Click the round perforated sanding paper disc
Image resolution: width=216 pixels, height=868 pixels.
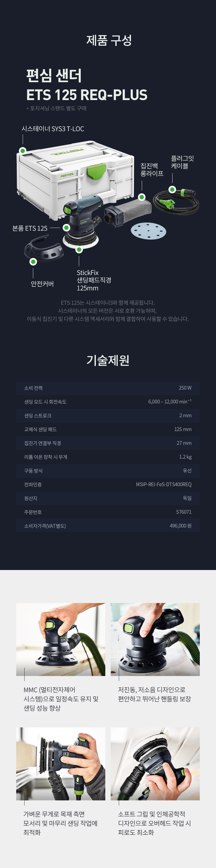(148, 231)
